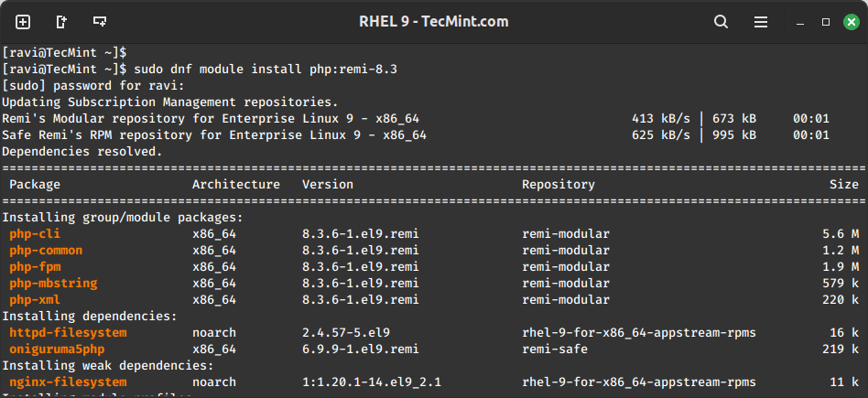The width and height of the screenshot is (868, 398).
Task: Click the empty first prompt line
Action: click(x=64, y=53)
